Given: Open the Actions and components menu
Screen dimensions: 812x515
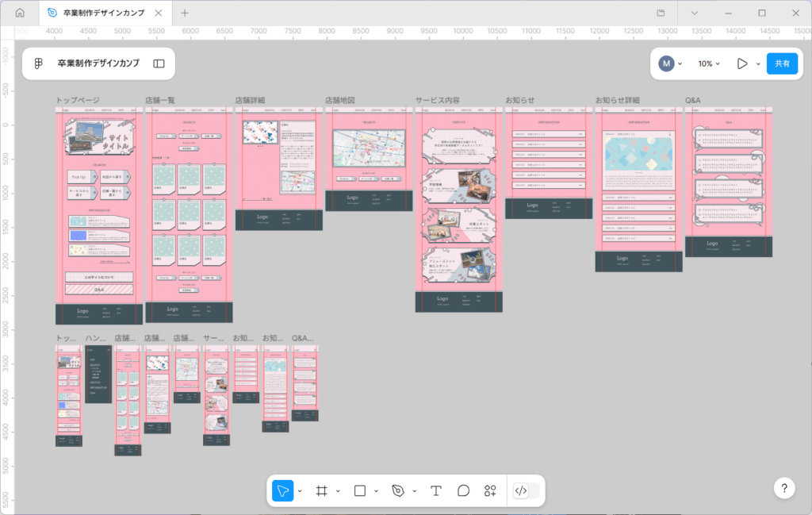Looking at the screenshot, I should point(490,490).
